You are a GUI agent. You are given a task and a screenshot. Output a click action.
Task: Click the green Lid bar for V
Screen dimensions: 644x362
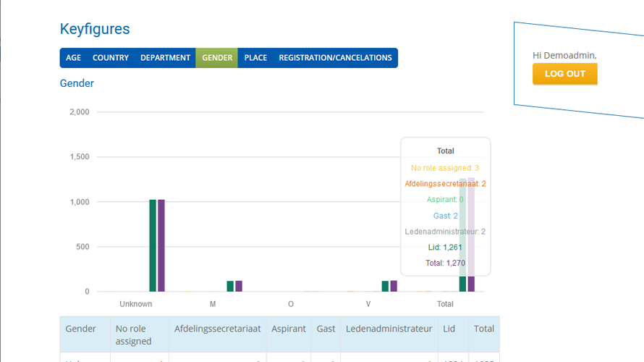(385, 287)
